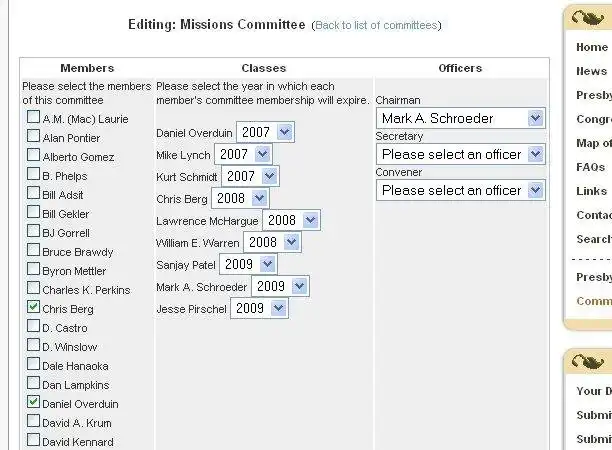Expand the Secretary officer dropdown
Viewport: 612px width, 450px height.
pos(461,154)
